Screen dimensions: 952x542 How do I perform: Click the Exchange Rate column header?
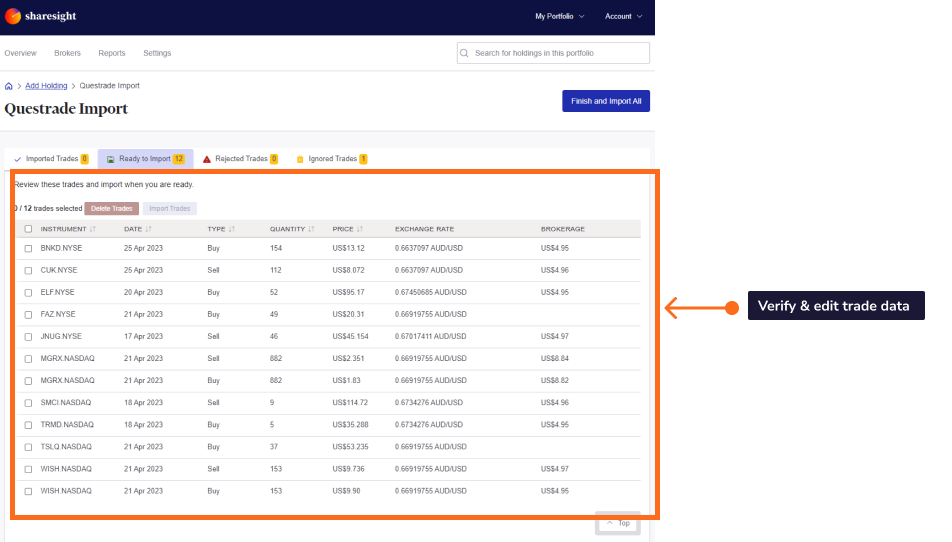(424, 229)
